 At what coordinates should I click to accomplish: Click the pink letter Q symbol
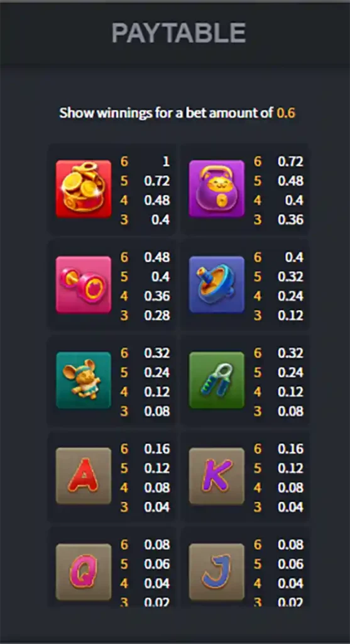pyautogui.click(x=84, y=572)
